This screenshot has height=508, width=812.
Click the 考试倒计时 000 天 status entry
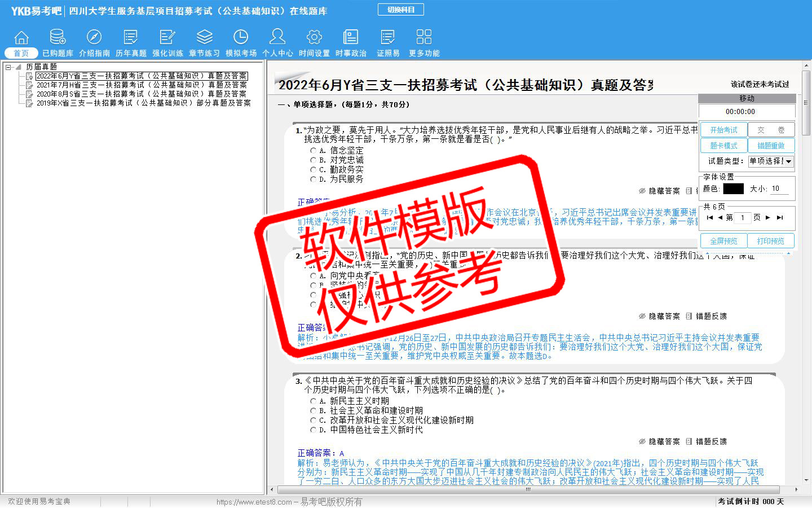(751, 501)
